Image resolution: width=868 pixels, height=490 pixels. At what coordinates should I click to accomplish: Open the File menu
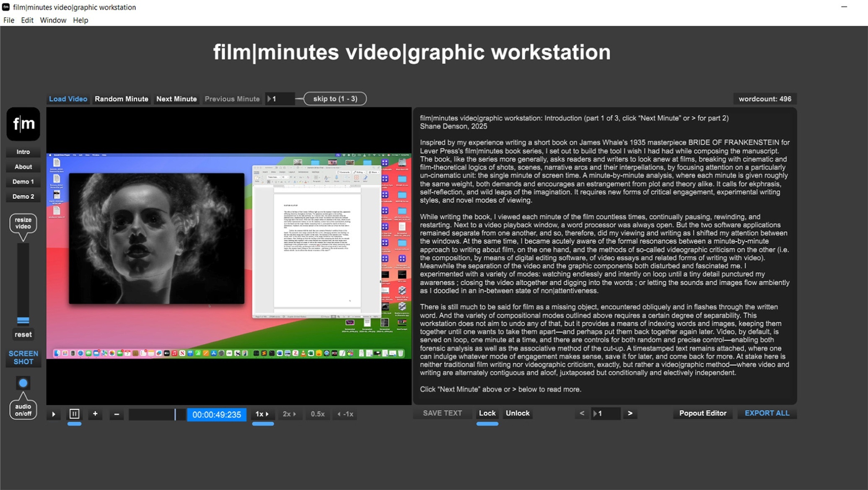pyautogui.click(x=9, y=20)
